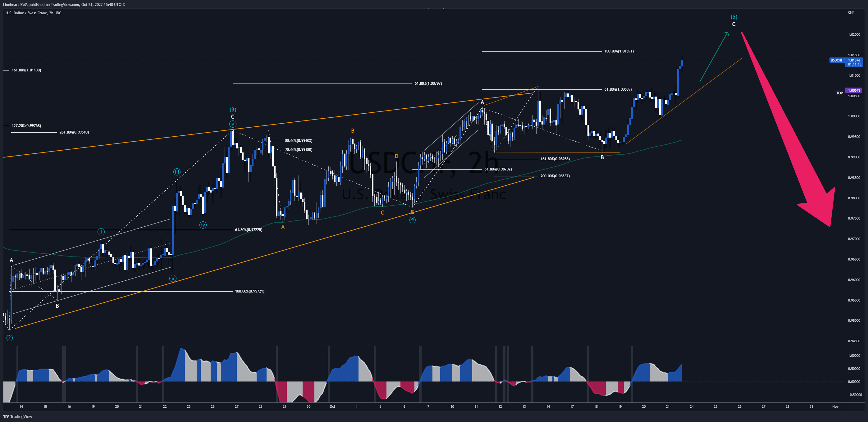Click the cyan (3) wave label
This screenshot has height=422, width=868.
click(233, 110)
